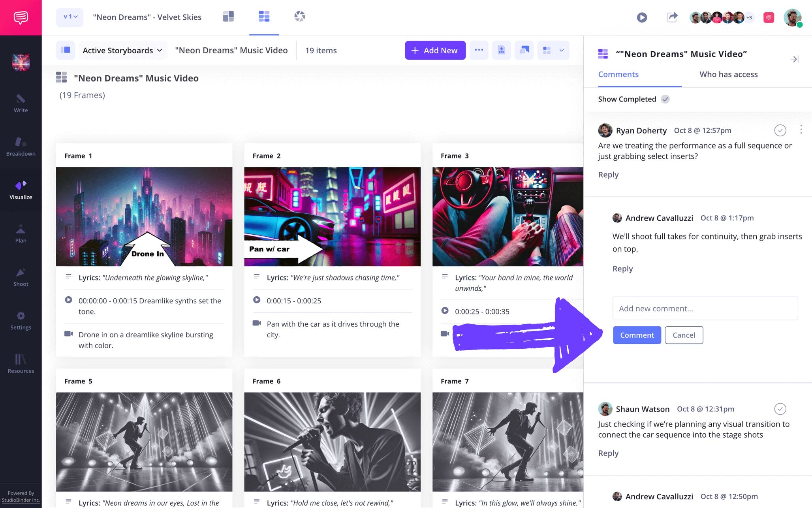Open the v1 version dropdown
The width and height of the screenshot is (812, 508).
pos(70,17)
